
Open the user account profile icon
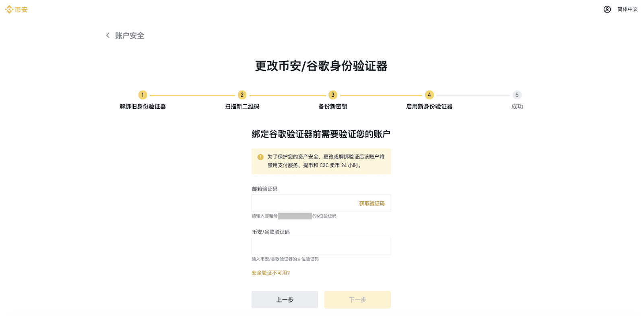point(607,9)
